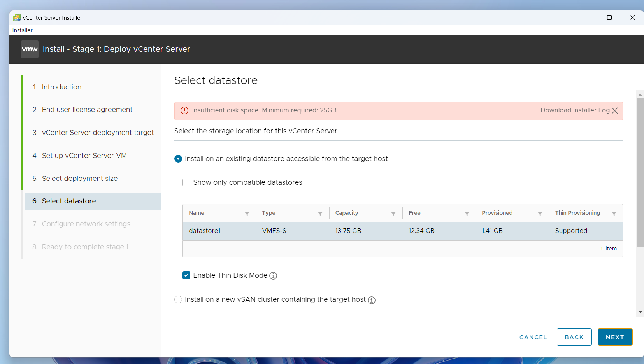Click the Provisioned column filter icon
644x364 pixels.
coord(540,213)
